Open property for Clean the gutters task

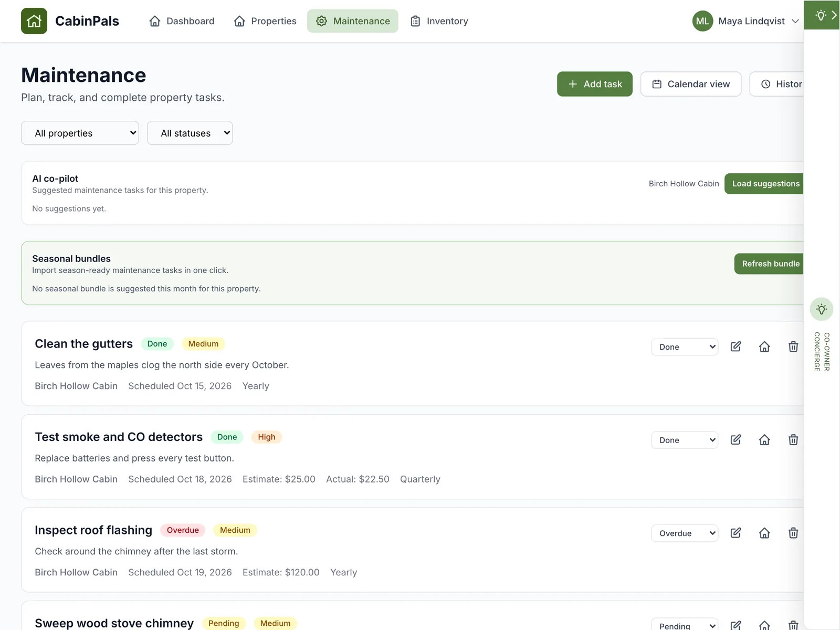764,346
